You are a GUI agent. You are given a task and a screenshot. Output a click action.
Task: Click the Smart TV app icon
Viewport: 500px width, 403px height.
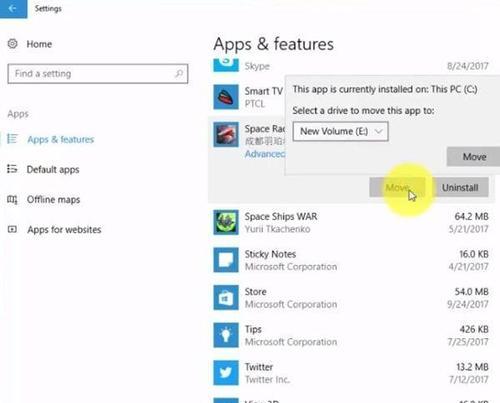(x=226, y=97)
